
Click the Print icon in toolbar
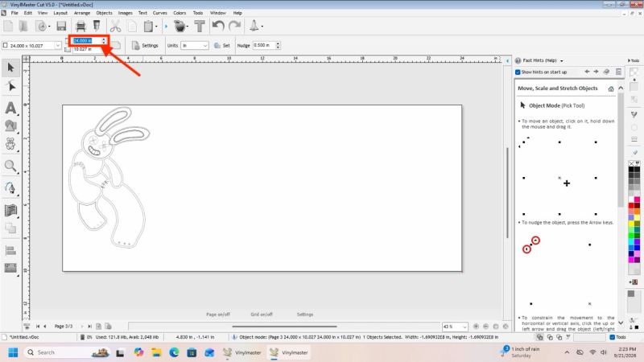click(81, 27)
